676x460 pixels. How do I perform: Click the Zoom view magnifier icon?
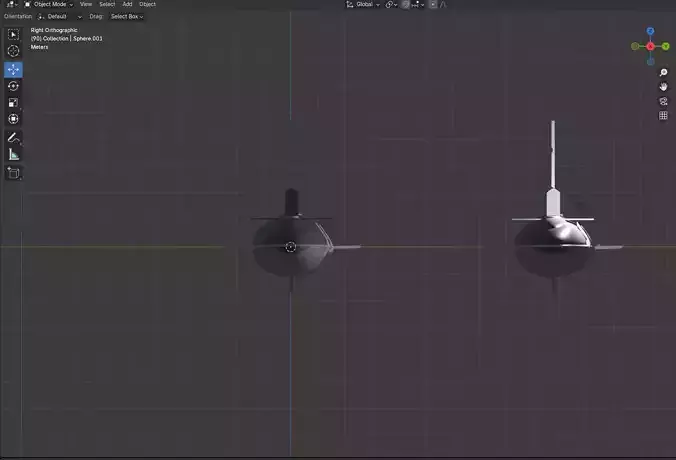tap(663, 72)
